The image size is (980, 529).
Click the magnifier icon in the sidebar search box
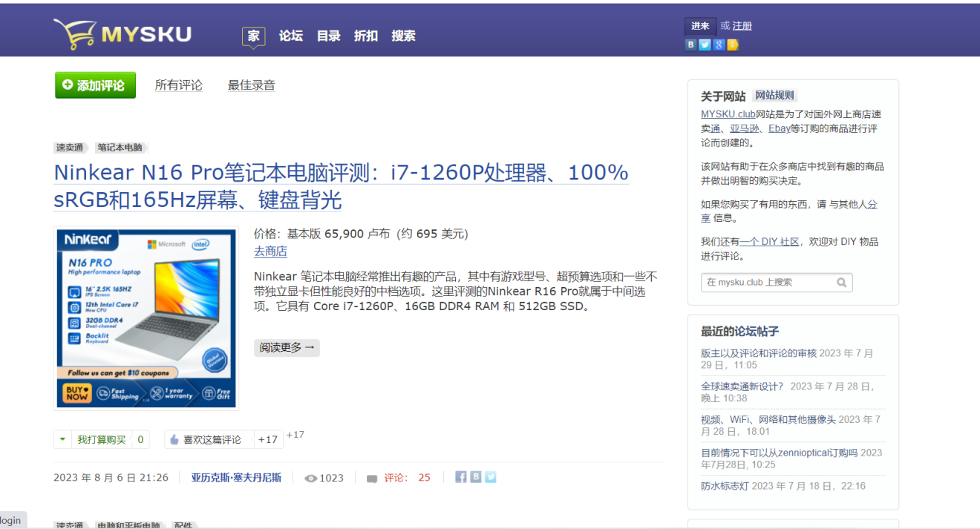tap(842, 283)
